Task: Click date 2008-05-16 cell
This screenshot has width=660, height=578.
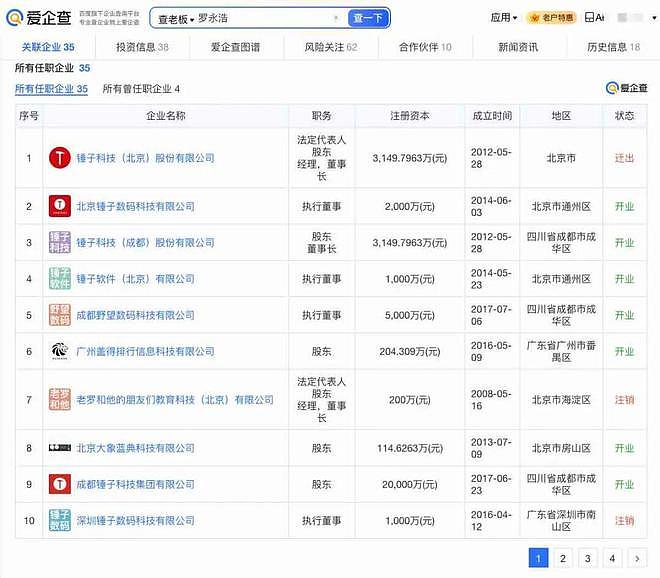Action: point(491,400)
